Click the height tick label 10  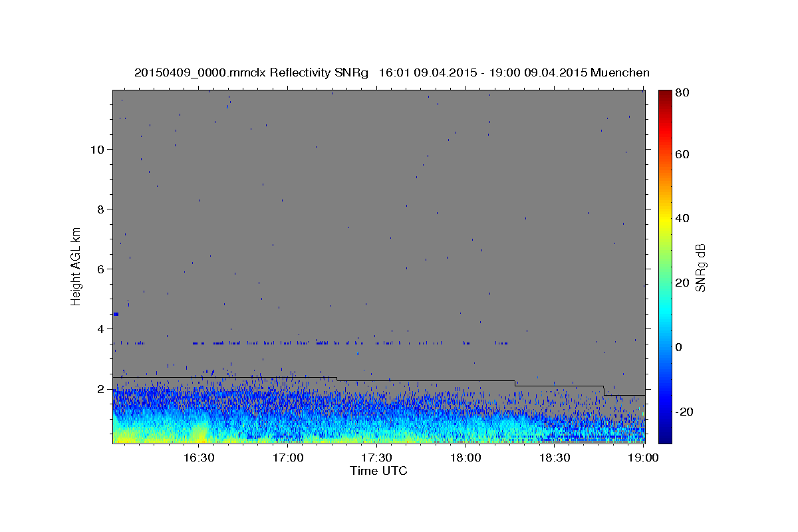tap(98, 149)
